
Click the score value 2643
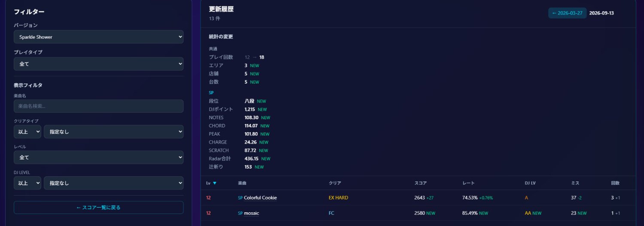click(x=419, y=198)
